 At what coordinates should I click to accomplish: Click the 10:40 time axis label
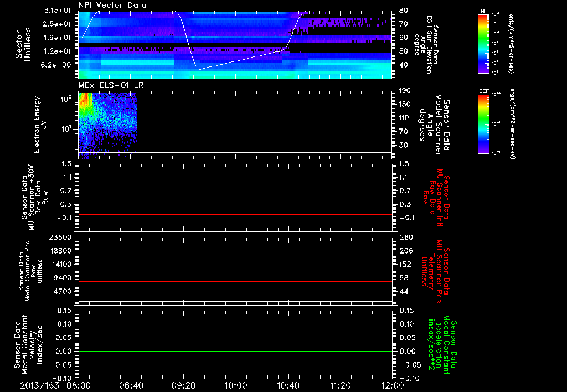(288, 385)
